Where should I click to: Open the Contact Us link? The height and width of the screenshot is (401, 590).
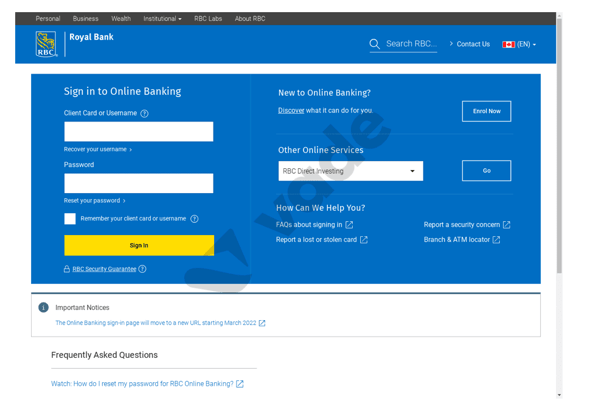[473, 44]
